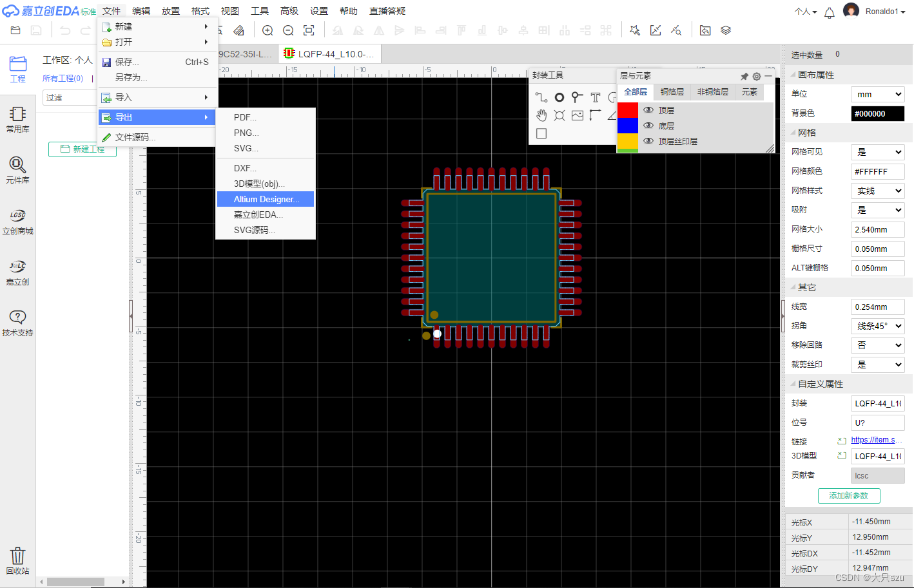Select the dimension tool in 封装工具
This screenshot has width=914, height=588.
[596, 115]
